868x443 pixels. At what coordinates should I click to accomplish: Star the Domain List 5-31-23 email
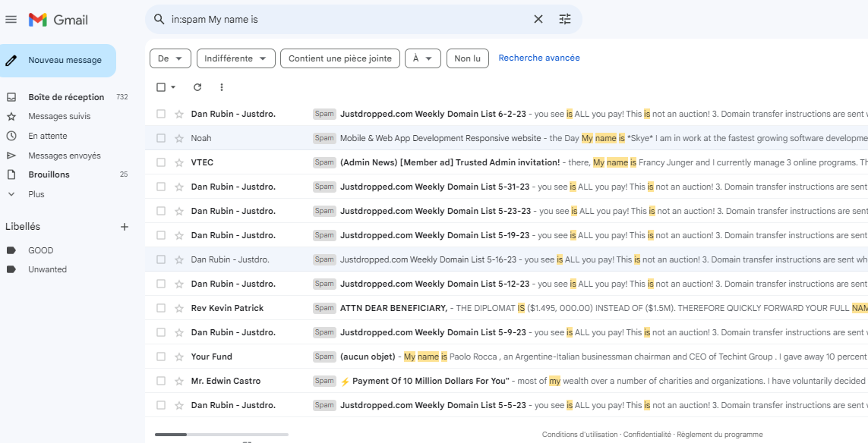point(178,187)
